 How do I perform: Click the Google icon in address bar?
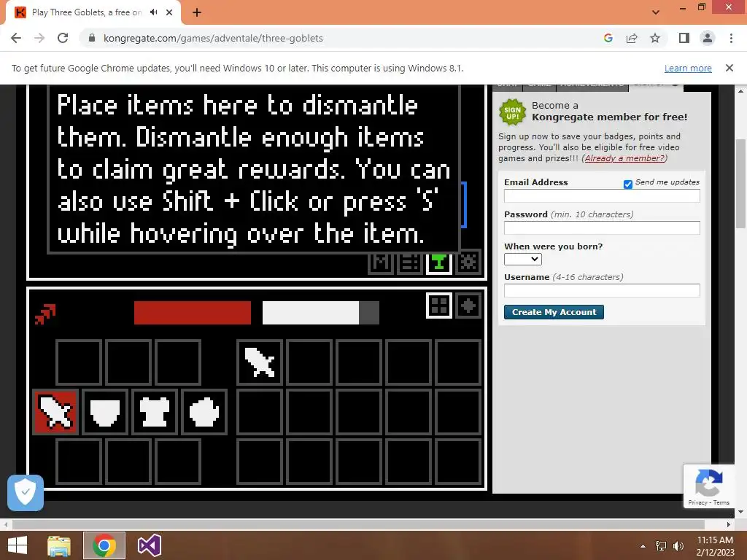[608, 38]
